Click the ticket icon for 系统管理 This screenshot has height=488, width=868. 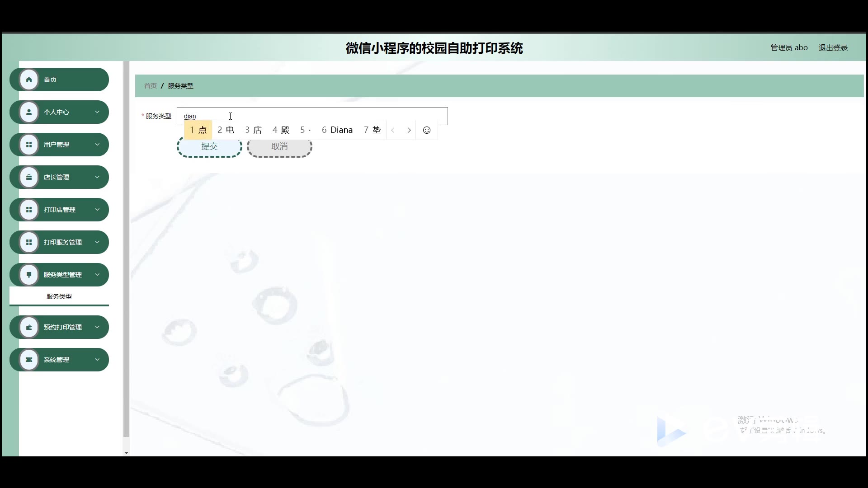click(29, 360)
